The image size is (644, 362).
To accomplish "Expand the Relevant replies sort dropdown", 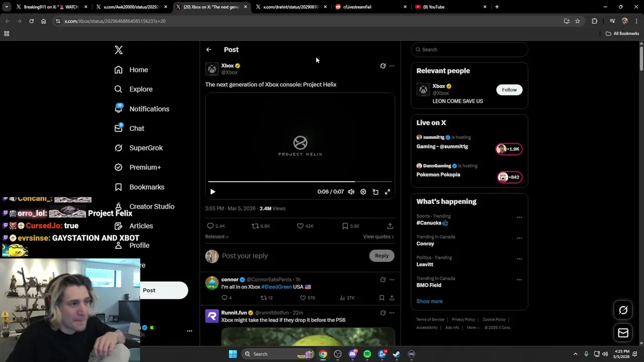I will [x=217, y=237].
